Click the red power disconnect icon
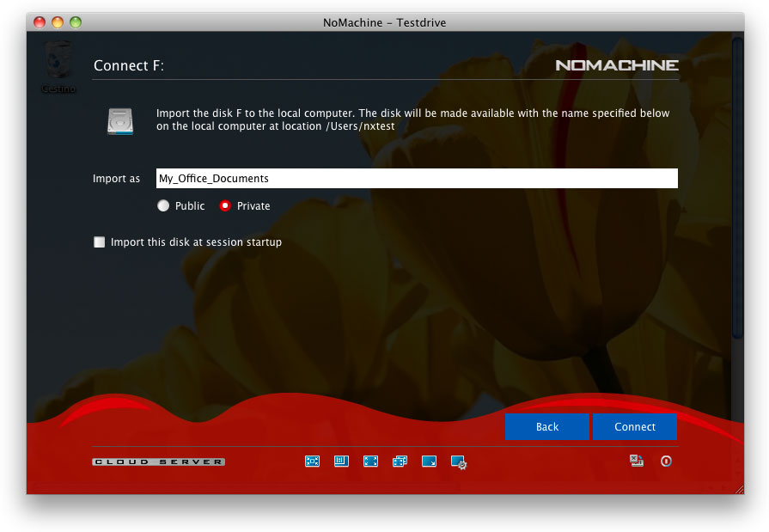The width and height of the screenshot is (769, 532). pos(666,462)
